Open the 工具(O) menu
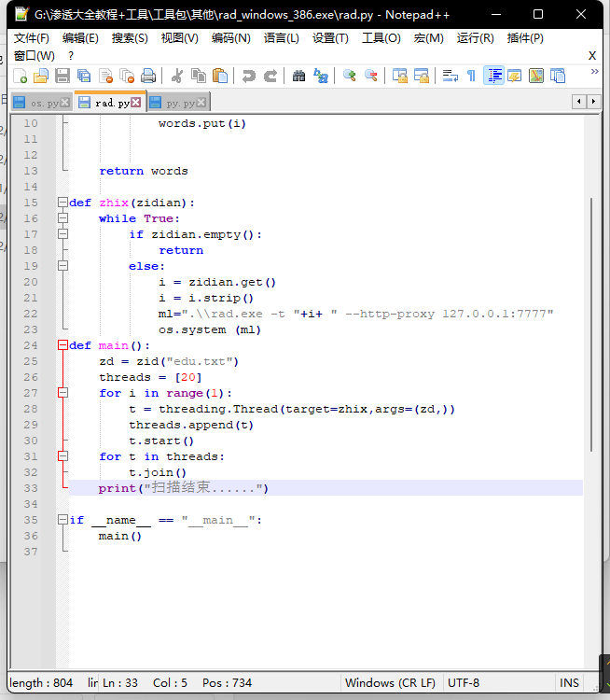 [381, 38]
